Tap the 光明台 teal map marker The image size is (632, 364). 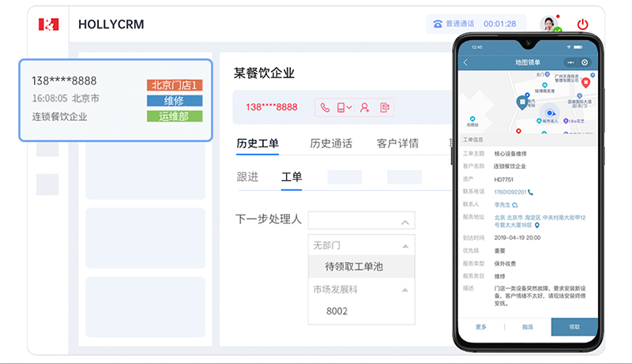pos(472,118)
